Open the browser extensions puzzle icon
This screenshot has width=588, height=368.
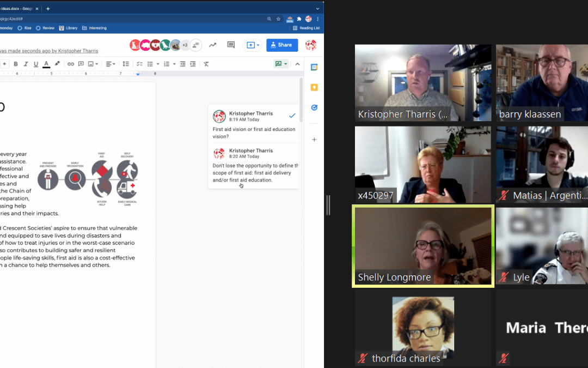pos(299,19)
